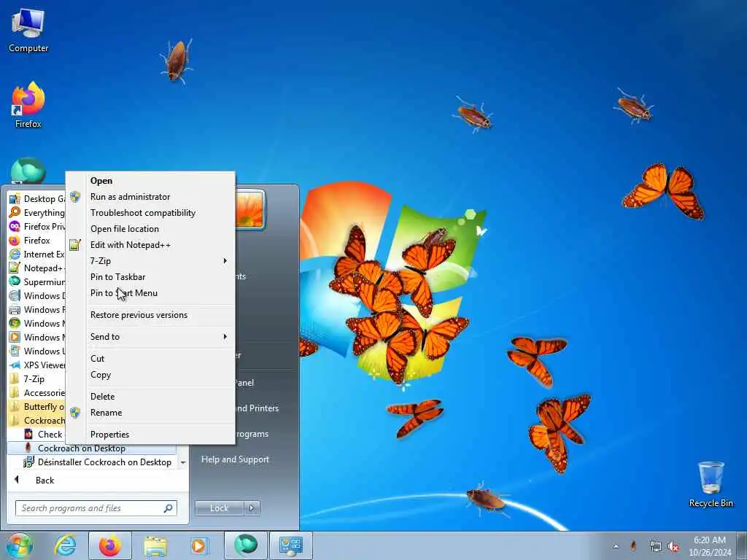747x560 pixels.
Task: Open Firefox from the Start menu list
Action: (36, 240)
